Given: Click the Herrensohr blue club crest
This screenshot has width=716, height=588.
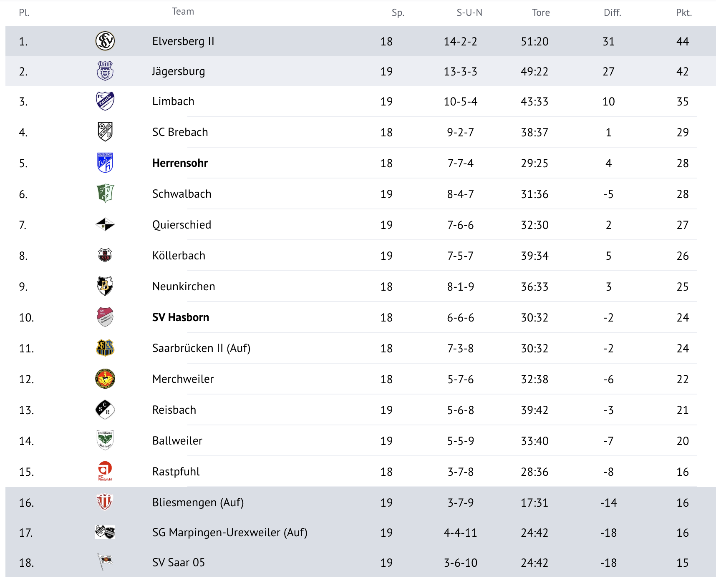Looking at the screenshot, I should click(105, 163).
